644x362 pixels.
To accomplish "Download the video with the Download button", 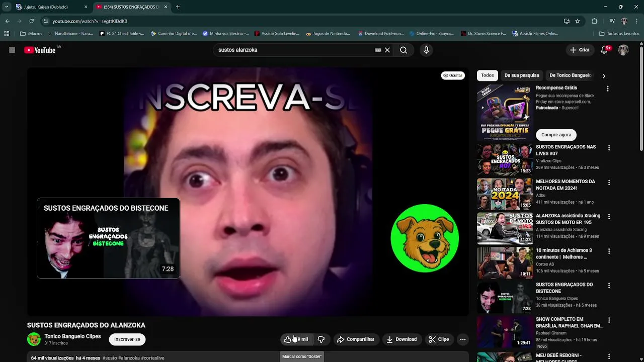I will [401, 339].
